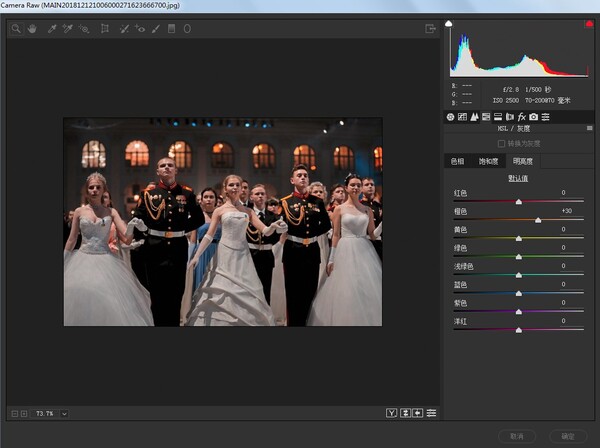Click the 取消 cancel button

pos(517,436)
